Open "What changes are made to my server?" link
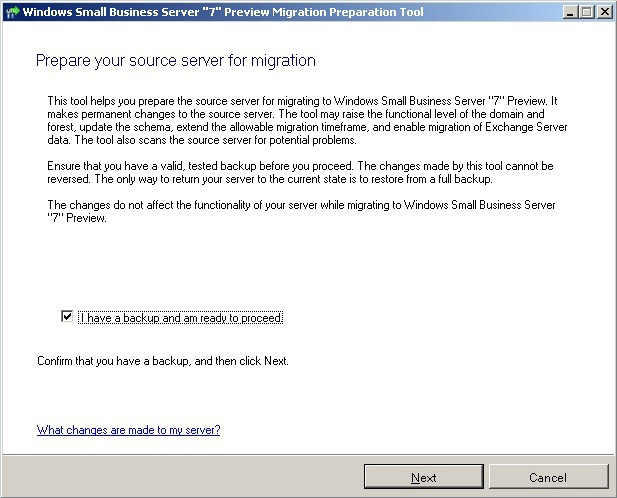This screenshot has height=498, width=617. click(x=128, y=430)
